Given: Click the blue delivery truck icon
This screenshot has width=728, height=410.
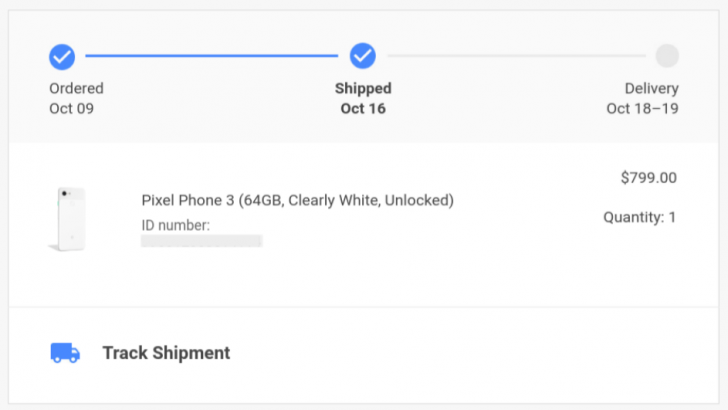Looking at the screenshot, I should pos(65,353).
